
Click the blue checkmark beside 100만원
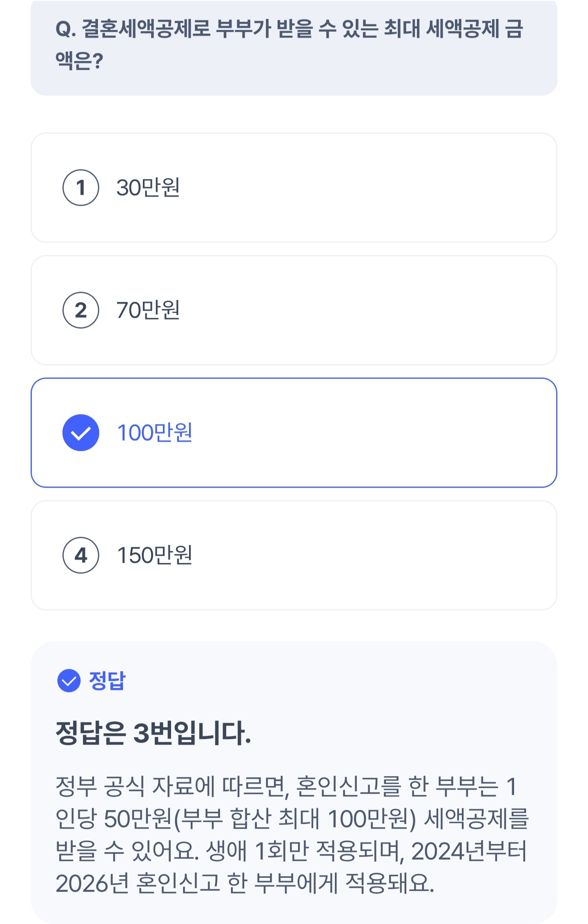[x=80, y=433]
